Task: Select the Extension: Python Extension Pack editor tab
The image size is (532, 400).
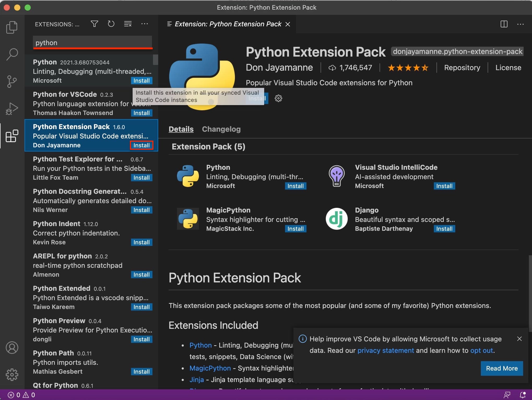Action: point(227,24)
